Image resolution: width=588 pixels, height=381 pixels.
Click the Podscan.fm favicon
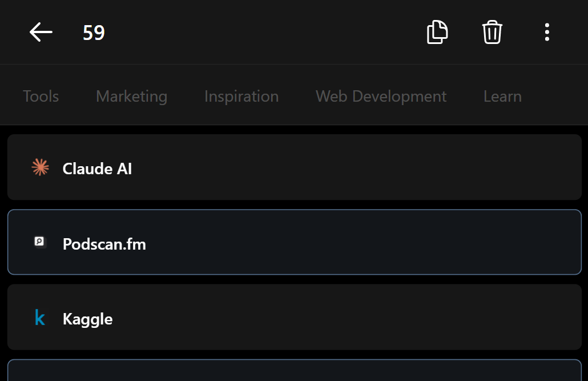(39, 242)
